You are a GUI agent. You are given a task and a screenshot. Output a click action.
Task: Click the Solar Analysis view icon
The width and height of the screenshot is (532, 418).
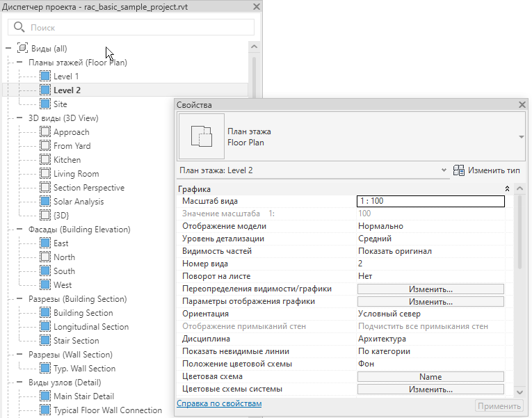tap(45, 201)
